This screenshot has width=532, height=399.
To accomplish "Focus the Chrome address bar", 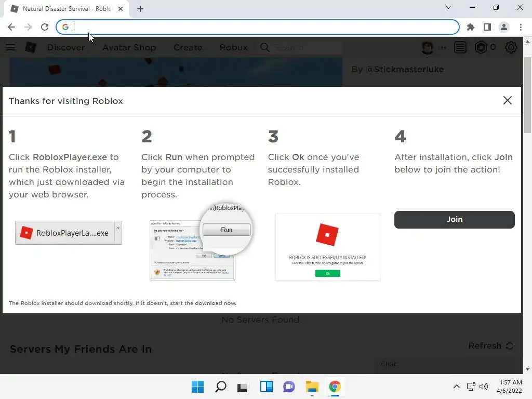I will click(258, 27).
